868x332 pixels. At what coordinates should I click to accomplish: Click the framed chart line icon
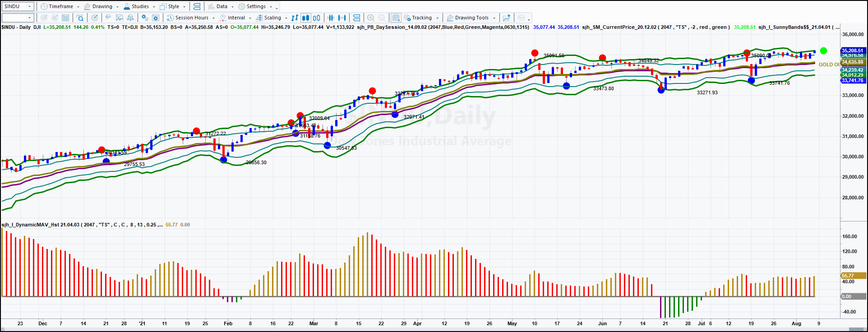(120, 18)
